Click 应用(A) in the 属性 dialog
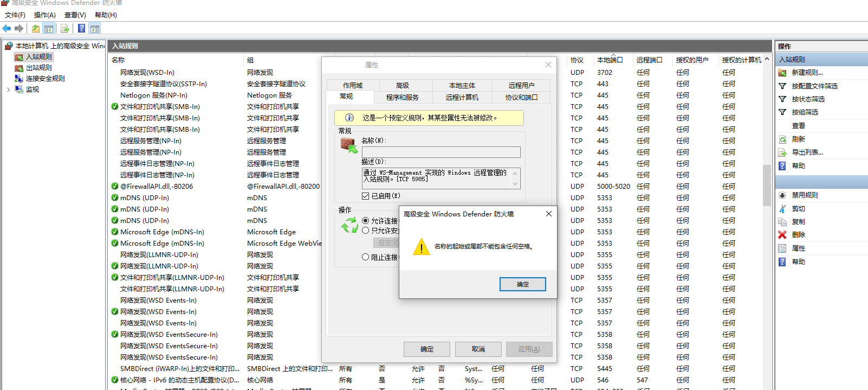This screenshot has width=868, height=390. [x=529, y=349]
